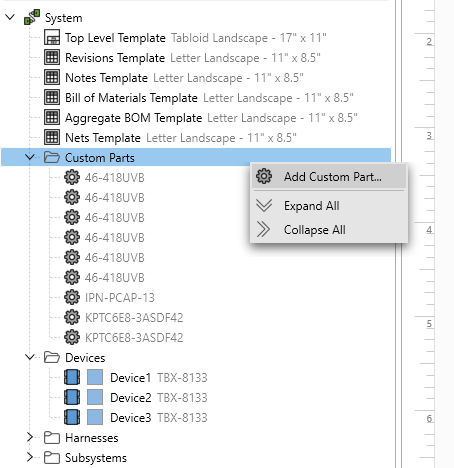The width and height of the screenshot is (454, 468).
Task: Click the Notes Template grid icon
Action: (x=52, y=77)
